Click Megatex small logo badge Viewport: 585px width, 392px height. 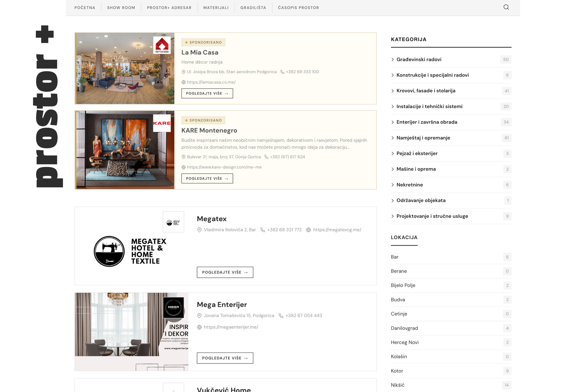pos(173,222)
